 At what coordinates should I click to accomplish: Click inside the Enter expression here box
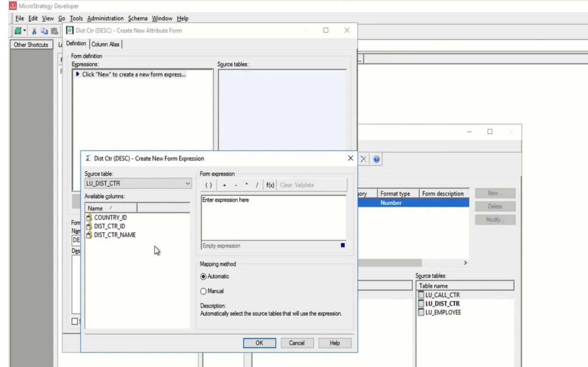tap(274, 218)
